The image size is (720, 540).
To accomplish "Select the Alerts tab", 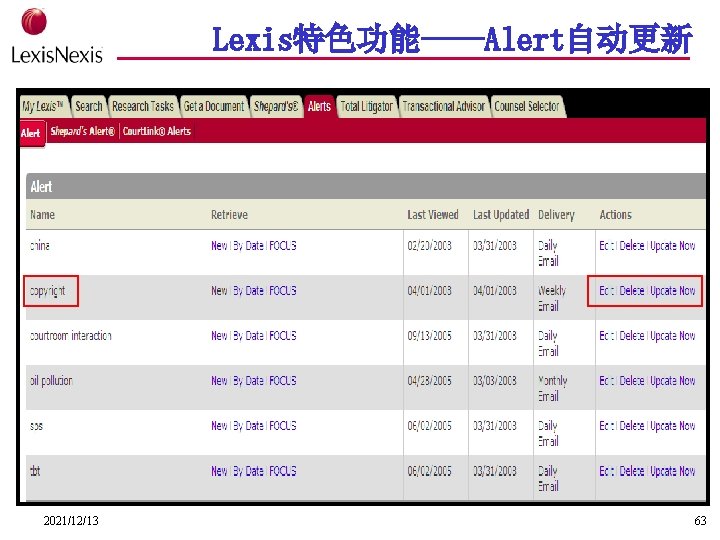I will pyautogui.click(x=319, y=107).
